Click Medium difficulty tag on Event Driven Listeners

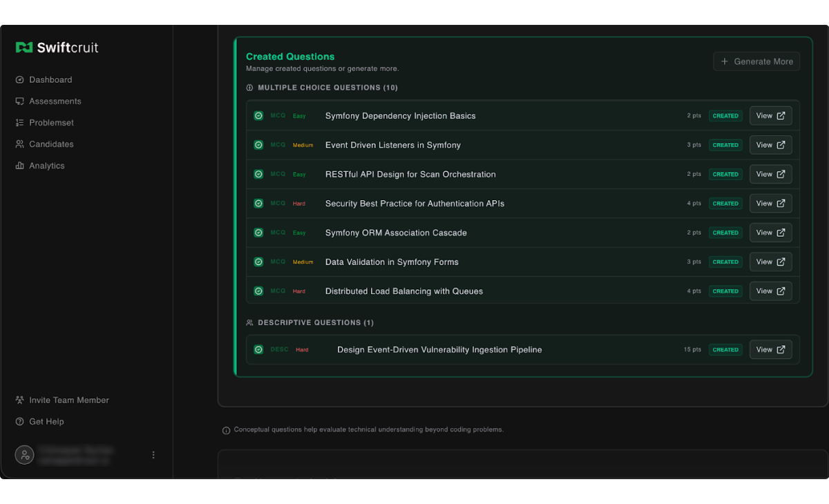click(303, 145)
